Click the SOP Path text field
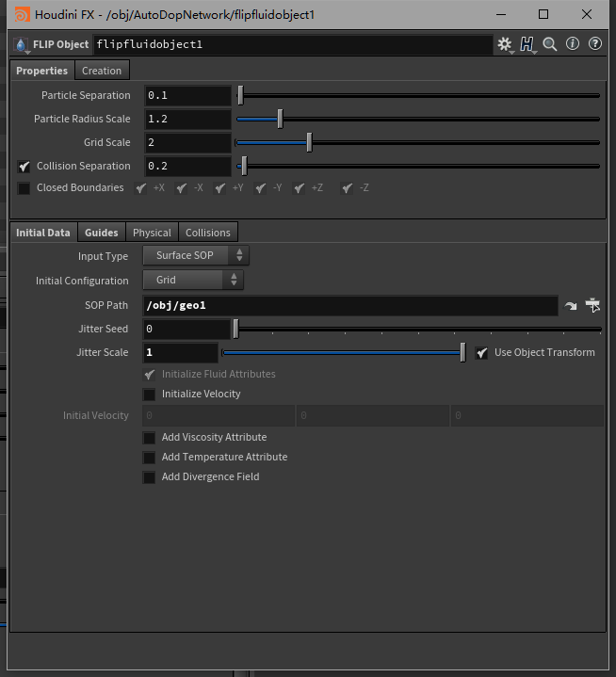The height and width of the screenshot is (677, 616). pyautogui.click(x=350, y=306)
